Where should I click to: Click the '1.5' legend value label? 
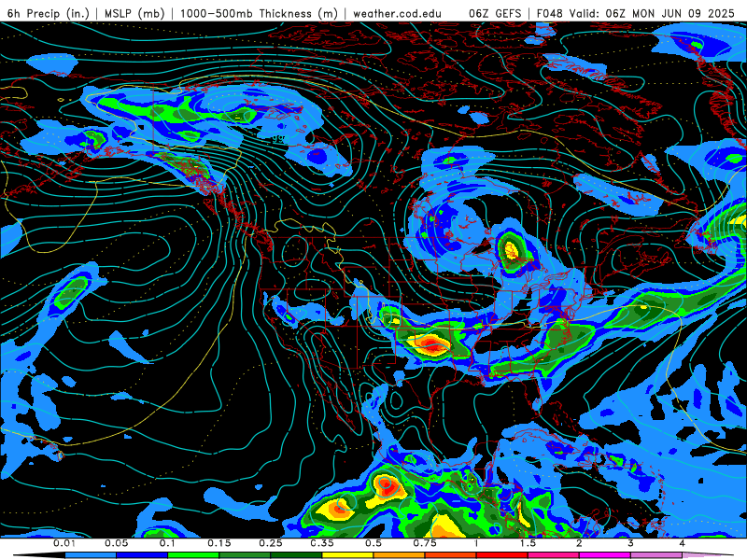[x=528, y=543]
